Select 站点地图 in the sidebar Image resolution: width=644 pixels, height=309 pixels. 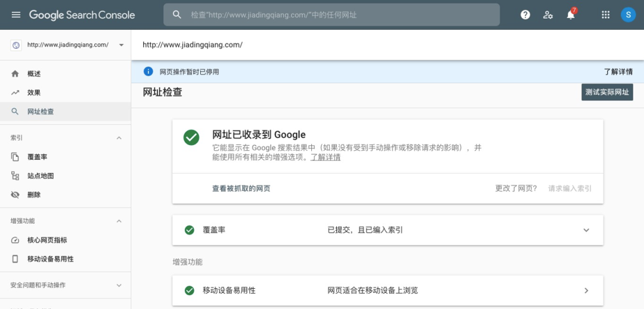click(x=41, y=176)
